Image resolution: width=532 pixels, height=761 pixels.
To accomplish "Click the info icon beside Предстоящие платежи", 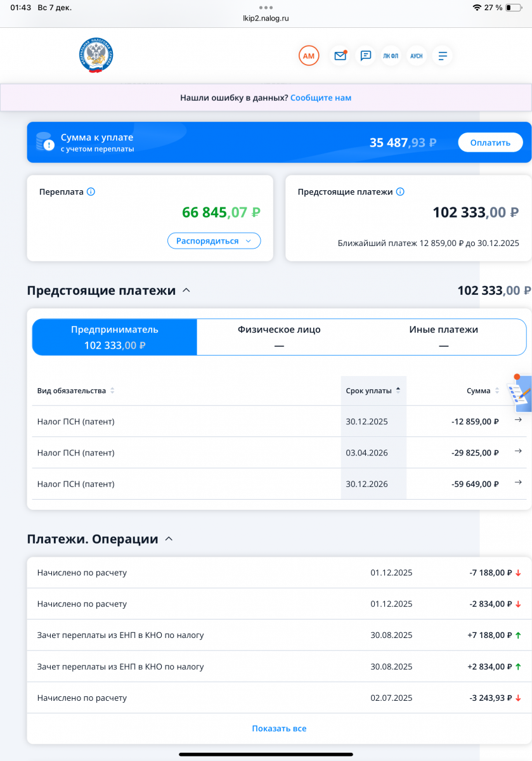I will pyautogui.click(x=400, y=192).
